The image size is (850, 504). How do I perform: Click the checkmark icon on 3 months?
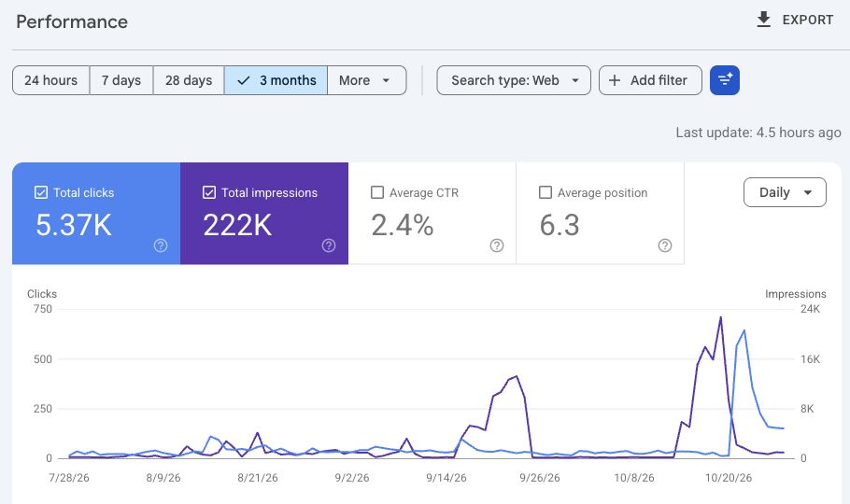(x=244, y=80)
